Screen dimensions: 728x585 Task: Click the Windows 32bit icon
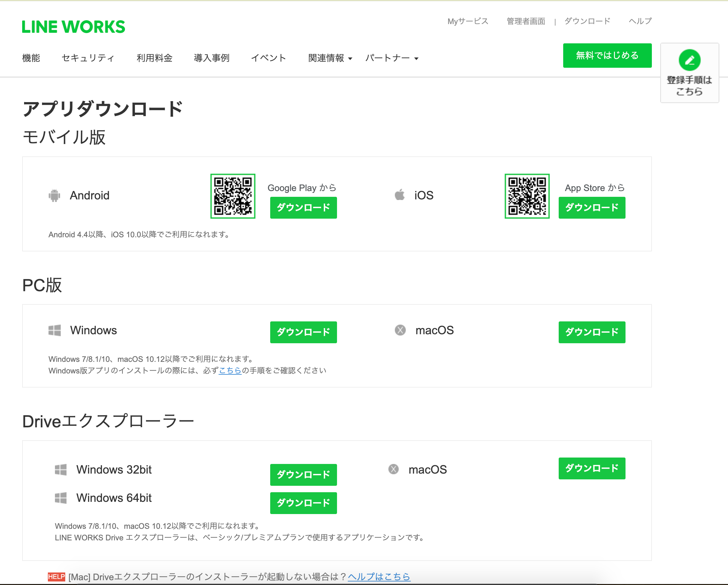coord(61,470)
